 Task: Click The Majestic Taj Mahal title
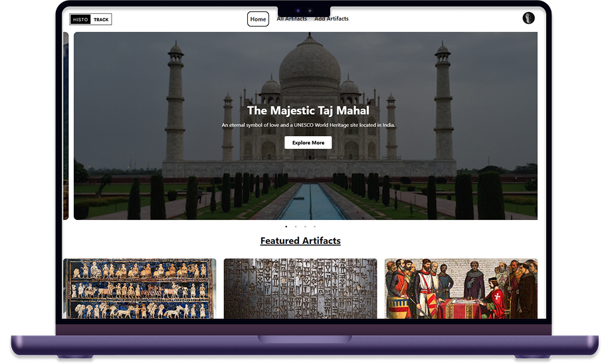(308, 110)
